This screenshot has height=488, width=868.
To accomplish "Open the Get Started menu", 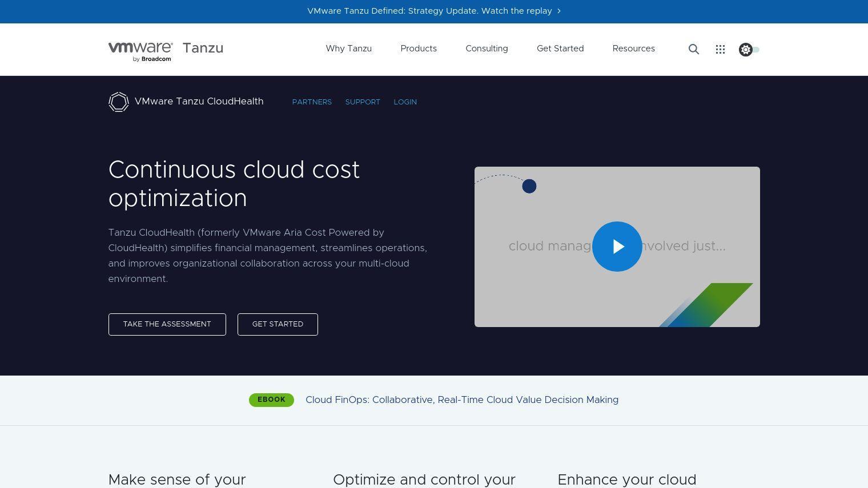I will (x=560, y=49).
